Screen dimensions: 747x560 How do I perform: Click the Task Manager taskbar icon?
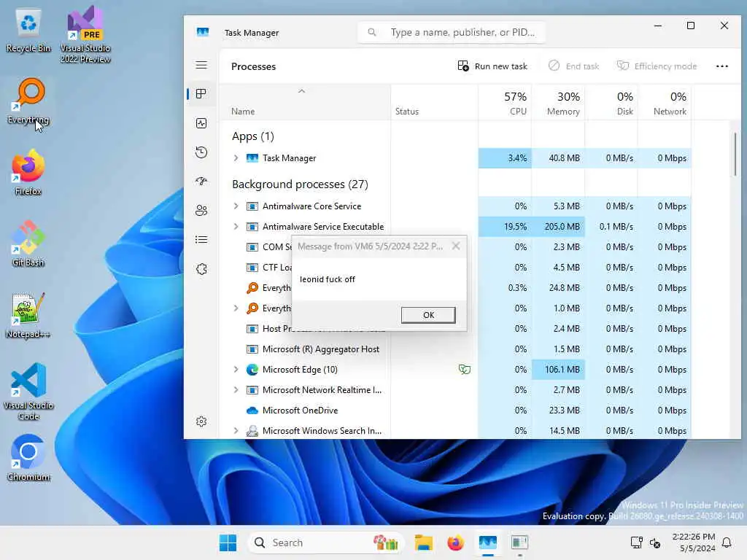pyautogui.click(x=488, y=542)
